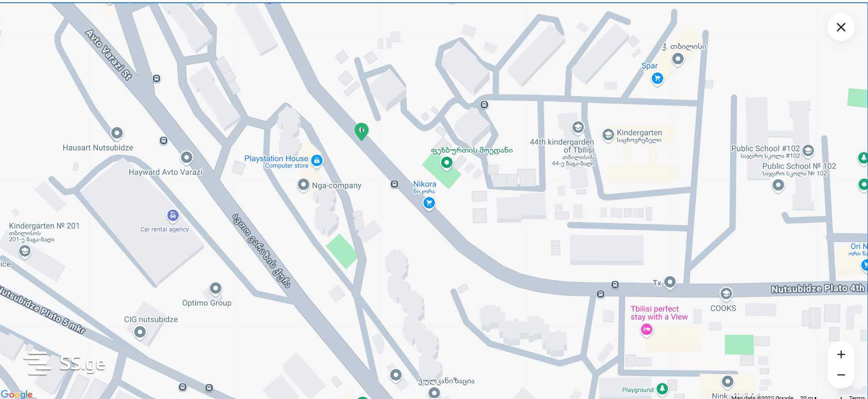Click the green property location pin
The width and height of the screenshot is (868, 399).
(x=362, y=131)
